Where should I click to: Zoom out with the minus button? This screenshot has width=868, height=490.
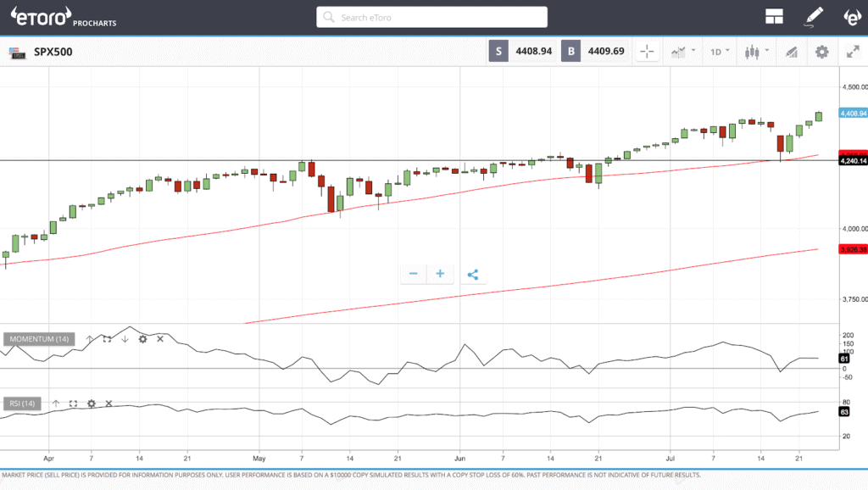[x=413, y=274]
